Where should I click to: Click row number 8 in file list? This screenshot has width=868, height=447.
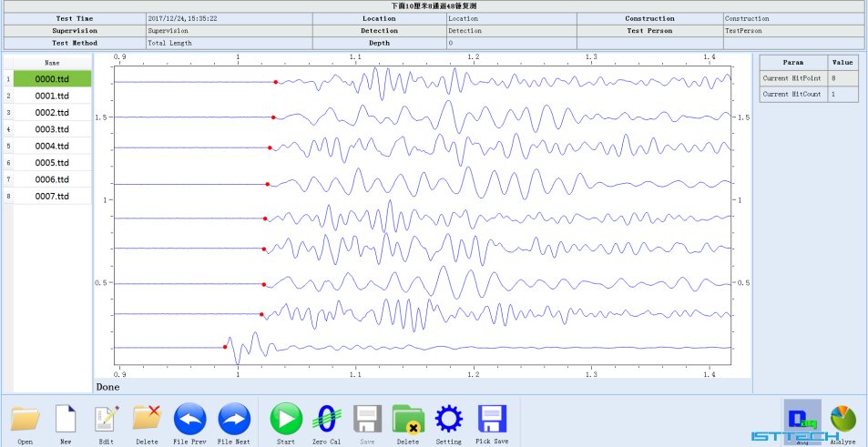click(x=8, y=196)
